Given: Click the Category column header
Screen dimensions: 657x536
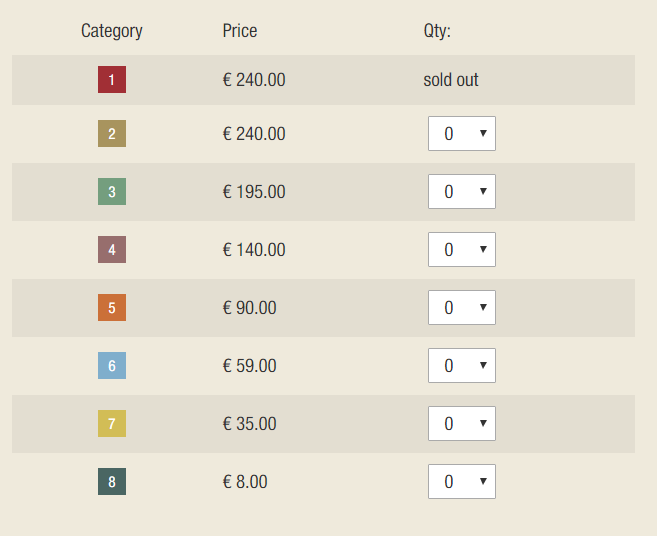Looking at the screenshot, I should pos(112,31).
